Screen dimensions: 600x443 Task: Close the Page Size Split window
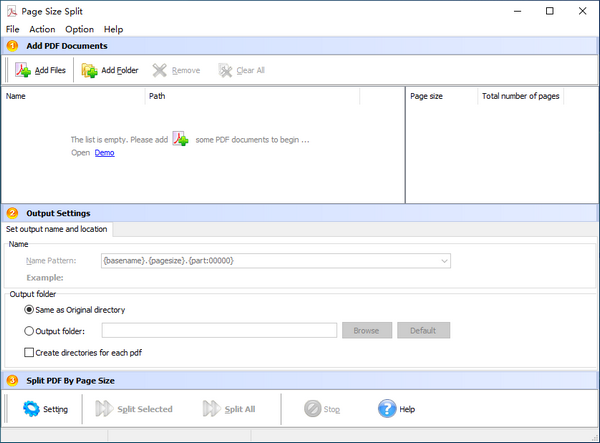(x=582, y=11)
